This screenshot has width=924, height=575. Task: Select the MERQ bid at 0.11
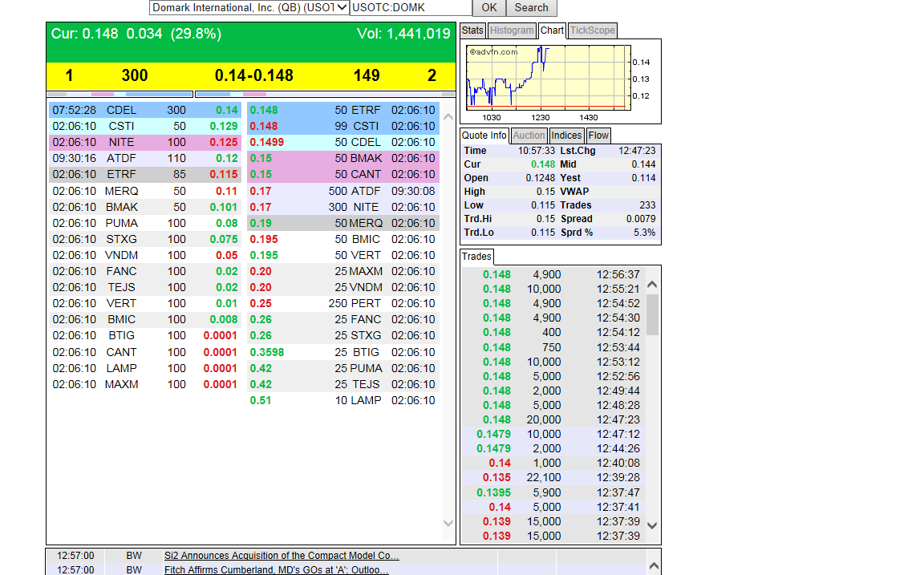tap(145, 191)
